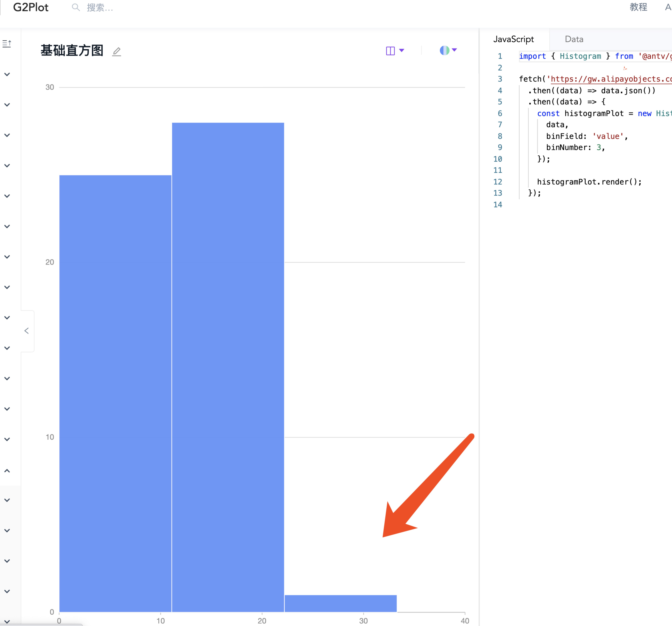Open the layout dropdown arrow
The image size is (672, 626).
point(402,50)
